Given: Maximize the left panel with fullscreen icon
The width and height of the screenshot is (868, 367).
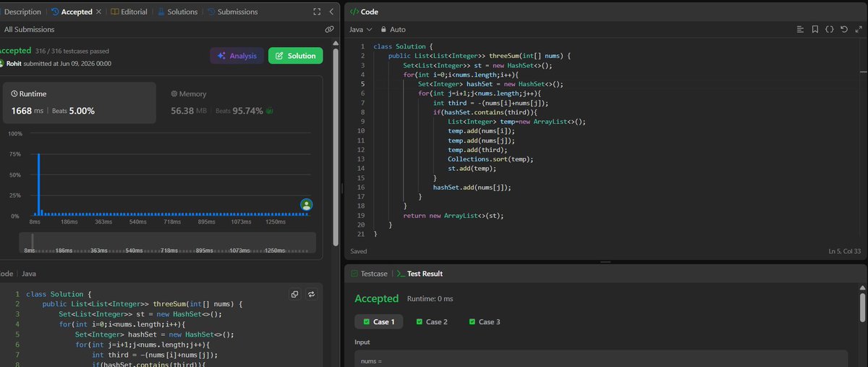Looking at the screenshot, I should [317, 12].
